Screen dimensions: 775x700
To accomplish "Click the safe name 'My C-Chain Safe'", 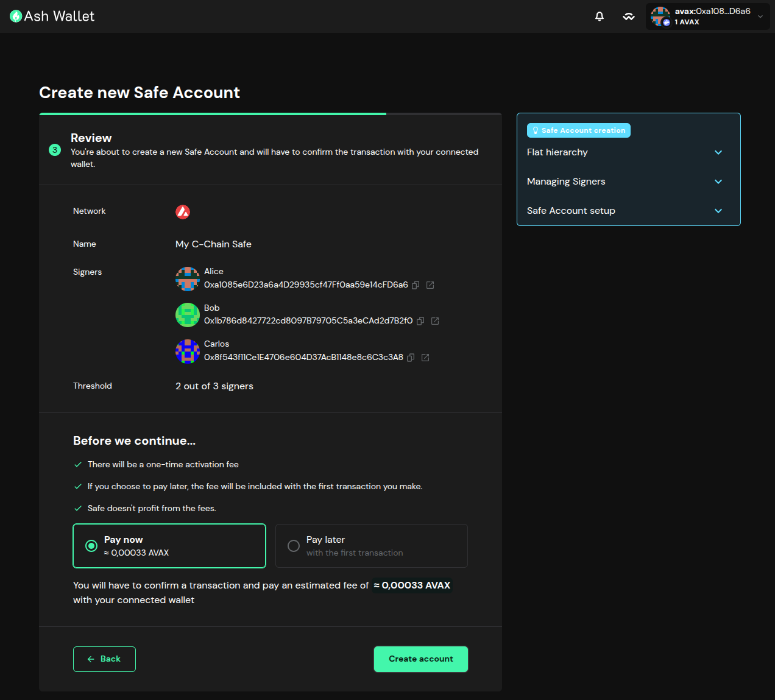I will pyautogui.click(x=213, y=244).
